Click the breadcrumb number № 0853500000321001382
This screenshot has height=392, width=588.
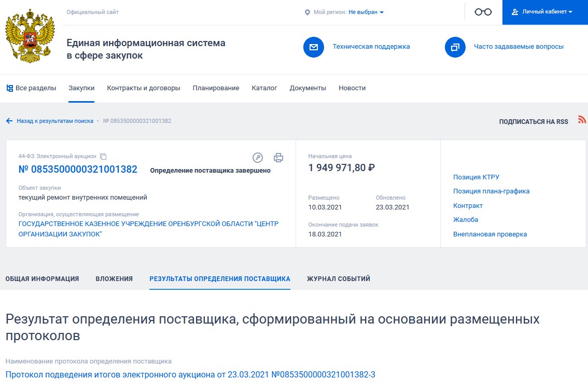click(x=137, y=121)
